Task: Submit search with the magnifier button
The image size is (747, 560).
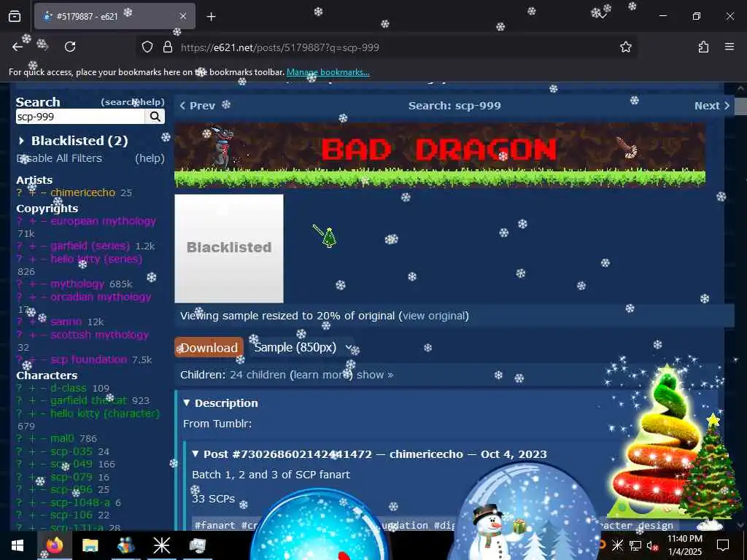Action: (x=155, y=117)
